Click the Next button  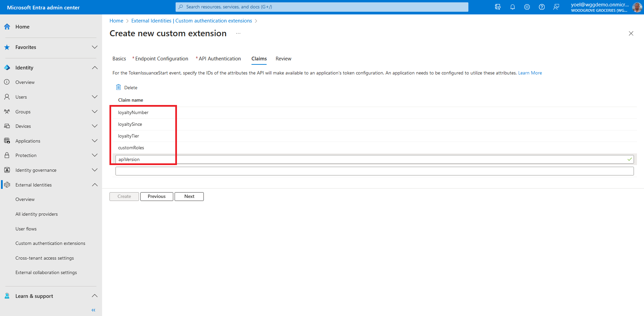pos(189,197)
